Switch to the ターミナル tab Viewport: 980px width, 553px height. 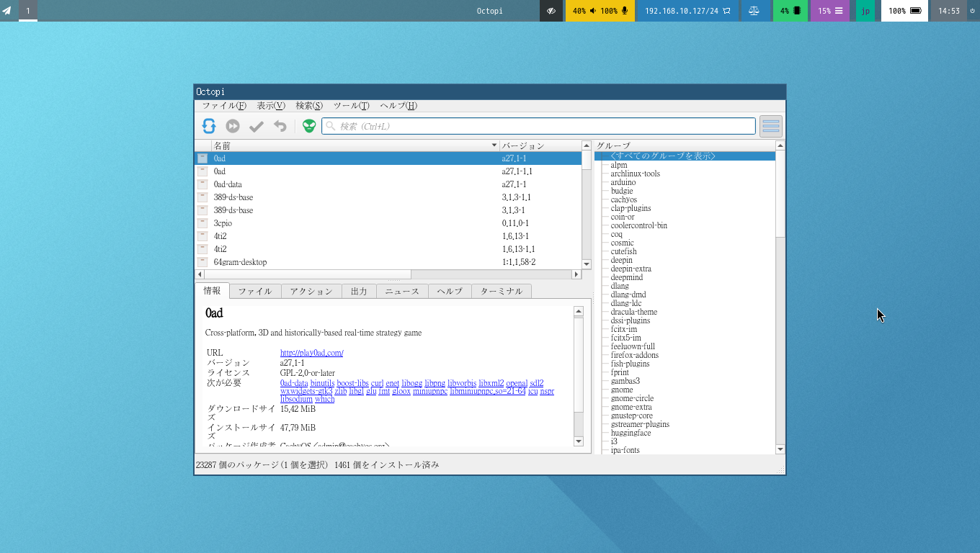[502, 292]
